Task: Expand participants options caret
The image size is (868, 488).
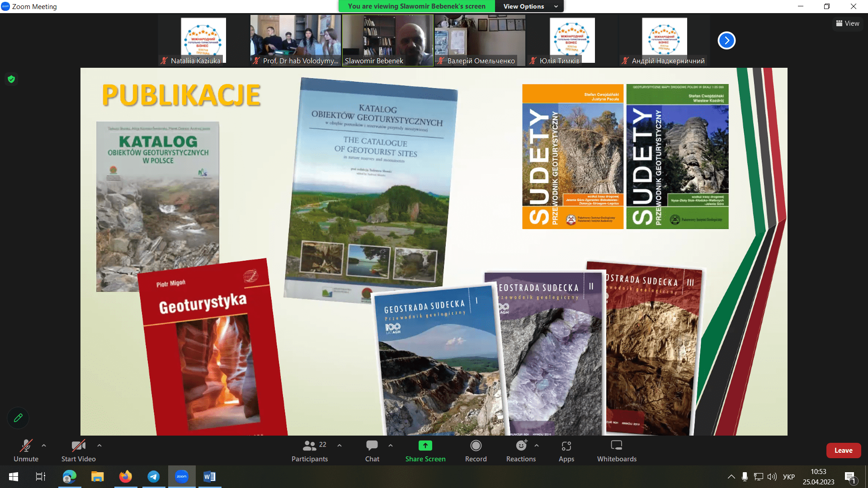Action: click(340, 446)
